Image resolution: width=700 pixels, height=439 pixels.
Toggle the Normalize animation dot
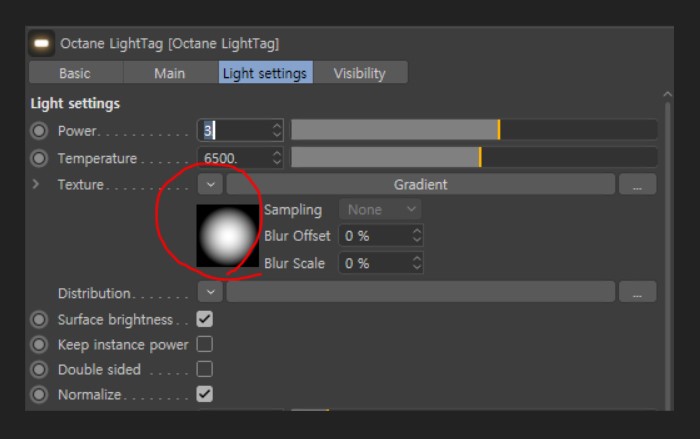pyautogui.click(x=39, y=394)
